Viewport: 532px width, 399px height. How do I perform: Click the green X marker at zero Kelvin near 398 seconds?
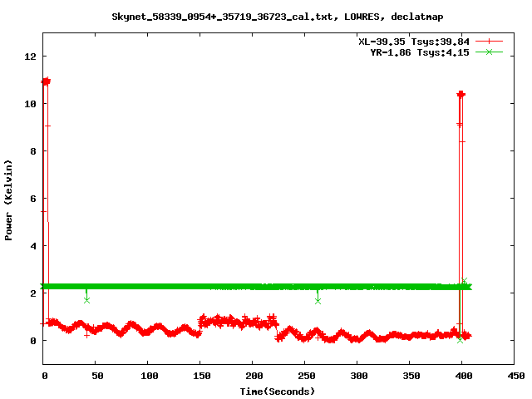tap(460, 340)
